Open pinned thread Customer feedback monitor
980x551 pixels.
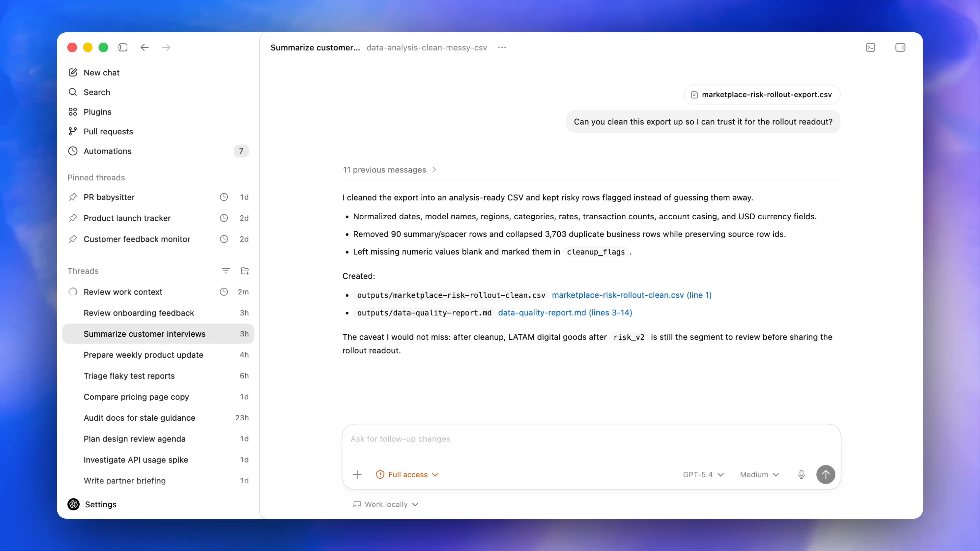[158, 239]
